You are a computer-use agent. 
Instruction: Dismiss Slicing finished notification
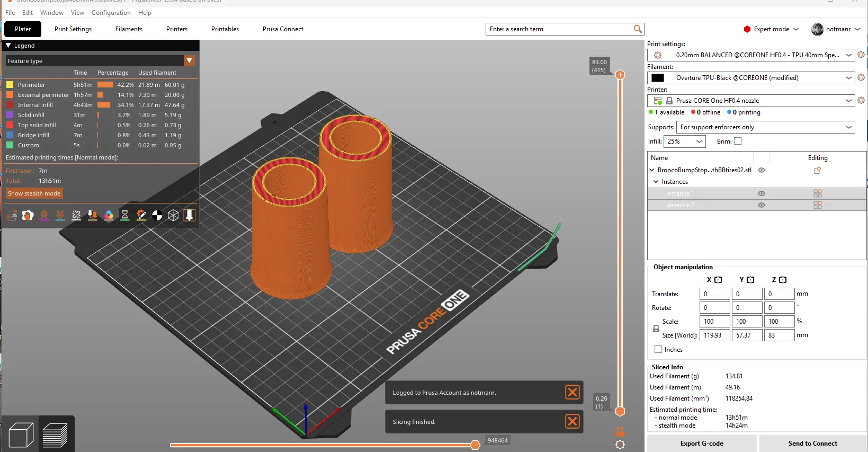[572, 421]
